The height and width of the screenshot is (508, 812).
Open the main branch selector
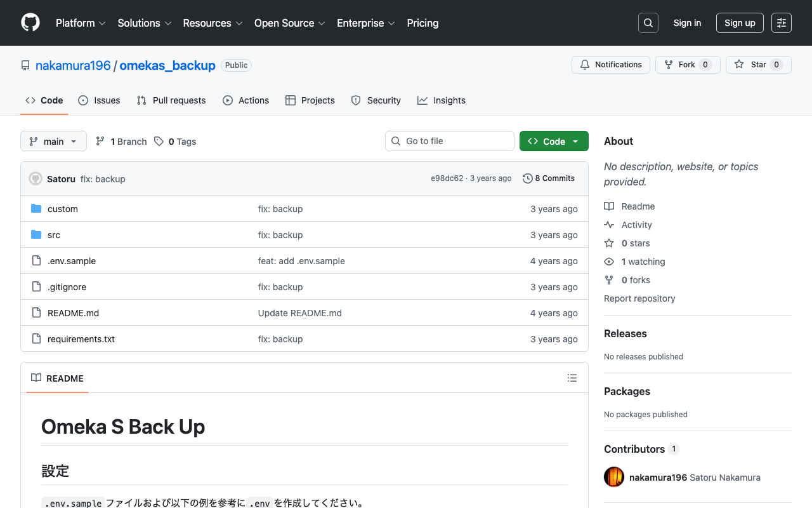click(53, 141)
